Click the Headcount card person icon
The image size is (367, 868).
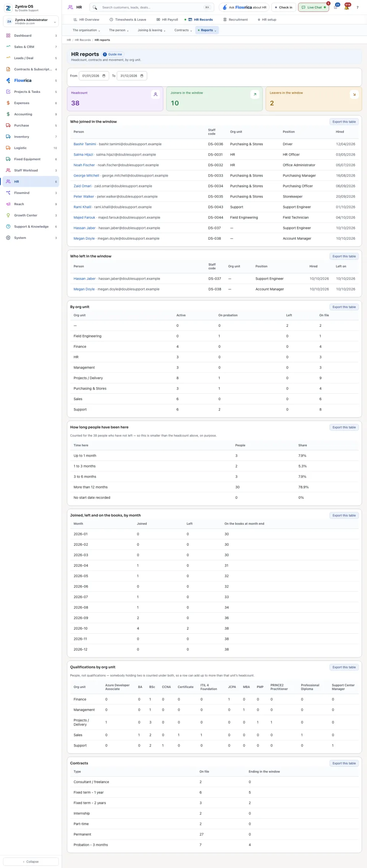point(156,94)
